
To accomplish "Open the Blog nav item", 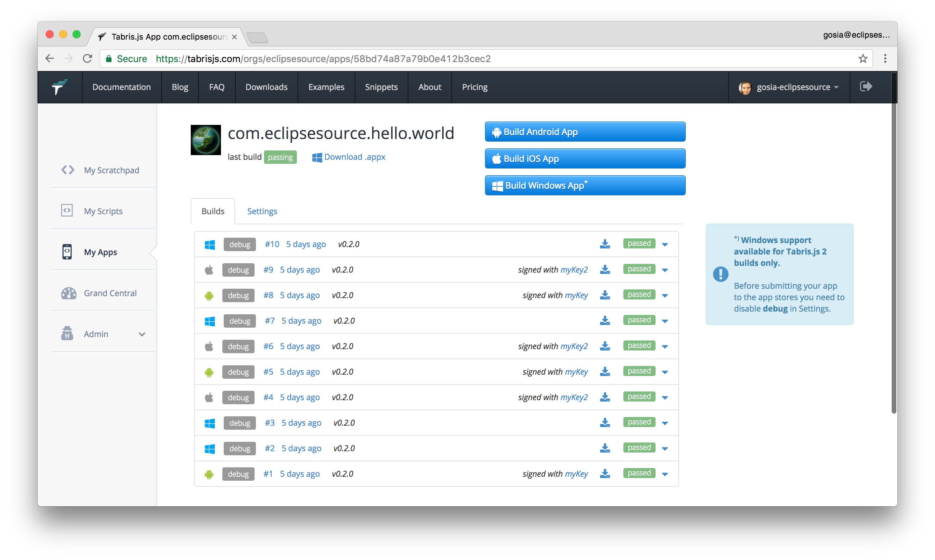I will click(x=180, y=87).
